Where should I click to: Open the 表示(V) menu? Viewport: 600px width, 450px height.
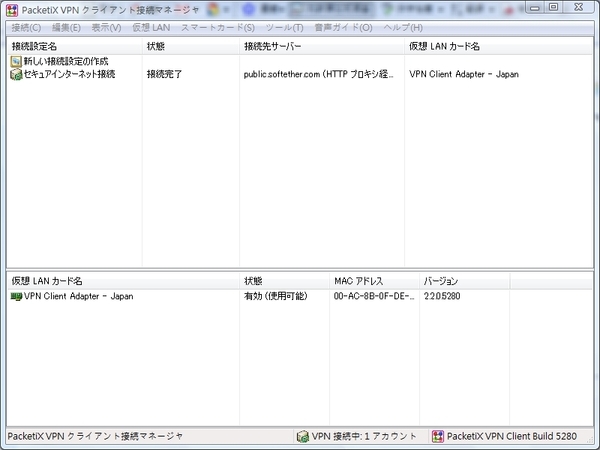coord(106,28)
